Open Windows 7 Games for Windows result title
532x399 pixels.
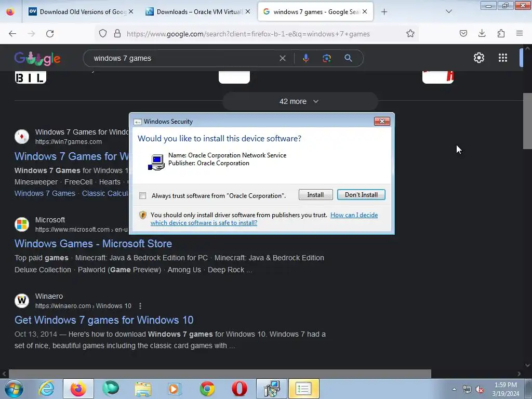(x=72, y=156)
